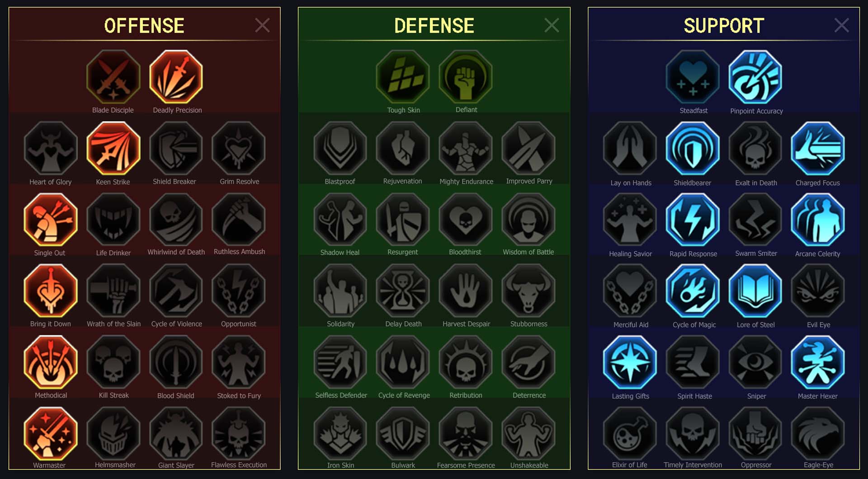Close the Support mastery panel
The height and width of the screenshot is (479, 868).
841,25
